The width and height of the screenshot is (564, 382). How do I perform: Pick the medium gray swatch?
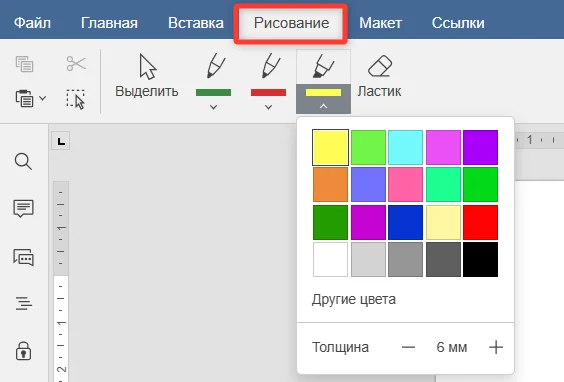405,259
